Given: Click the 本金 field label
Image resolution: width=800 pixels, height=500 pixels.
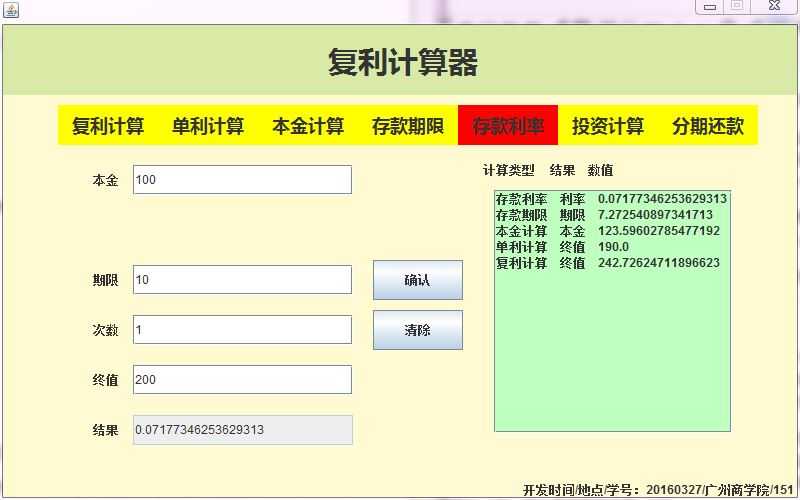Looking at the screenshot, I should coord(105,180).
